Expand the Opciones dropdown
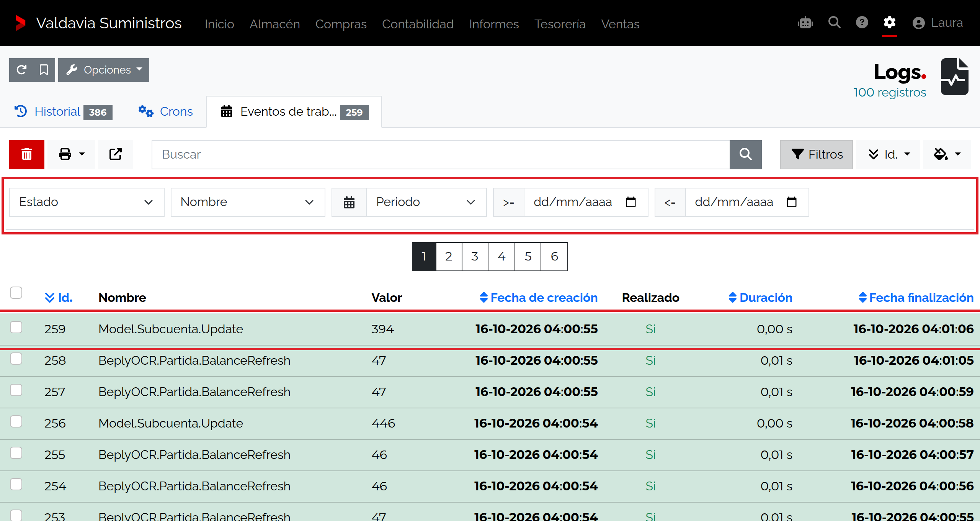The height and width of the screenshot is (521, 980). coord(104,70)
